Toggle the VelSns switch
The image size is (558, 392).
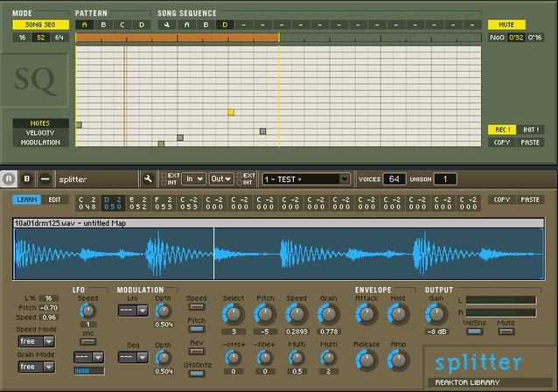click(x=474, y=332)
